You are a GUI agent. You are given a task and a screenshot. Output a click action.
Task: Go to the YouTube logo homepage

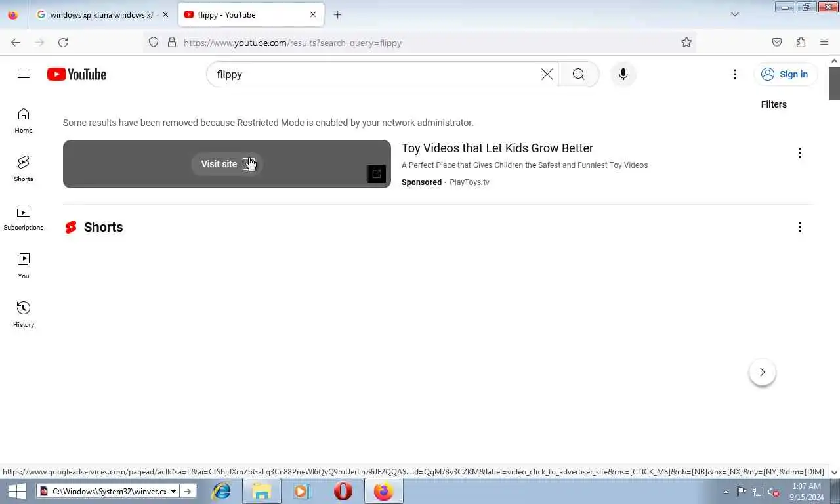(77, 74)
